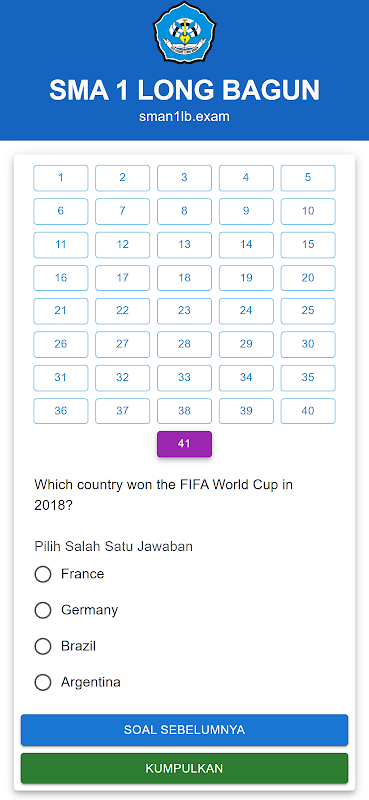
Task: Go to the previous question with Soal Sebelumnya
Action: coord(184,730)
